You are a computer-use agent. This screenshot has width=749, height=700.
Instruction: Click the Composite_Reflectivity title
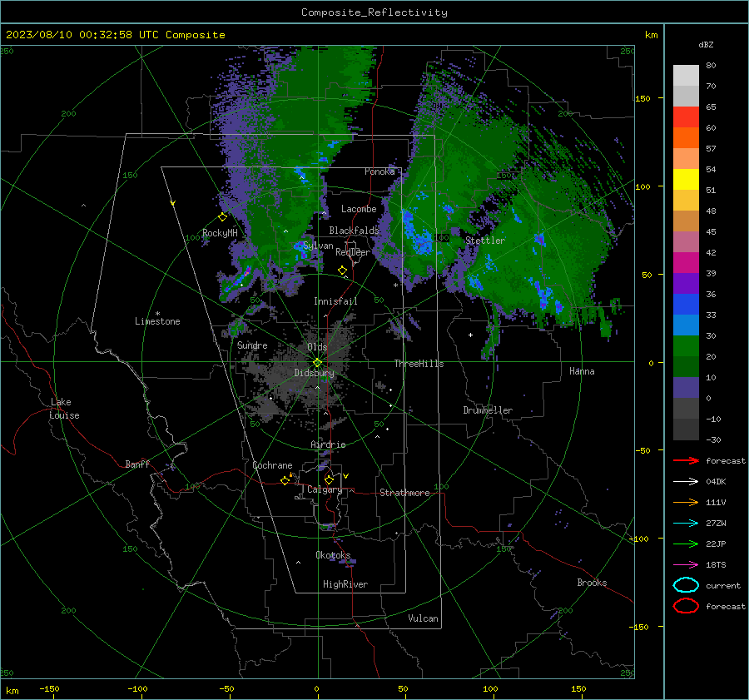pyautogui.click(x=374, y=12)
